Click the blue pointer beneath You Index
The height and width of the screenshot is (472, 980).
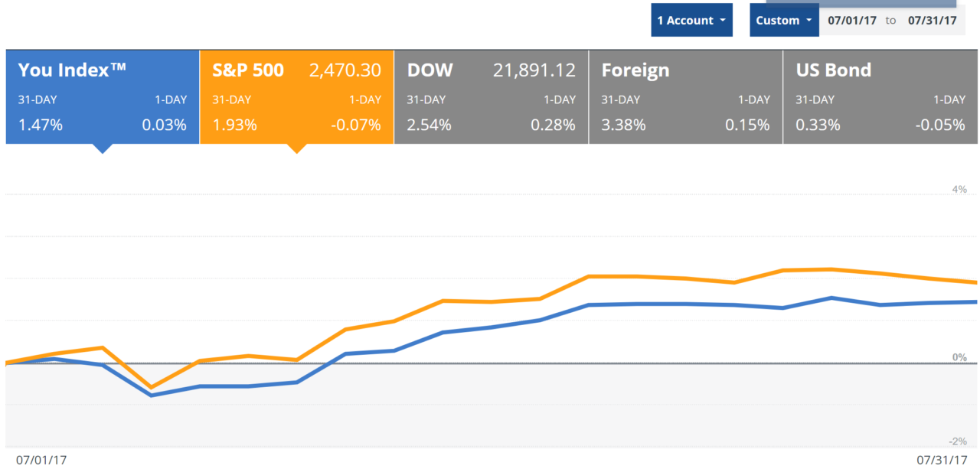[x=102, y=148]
